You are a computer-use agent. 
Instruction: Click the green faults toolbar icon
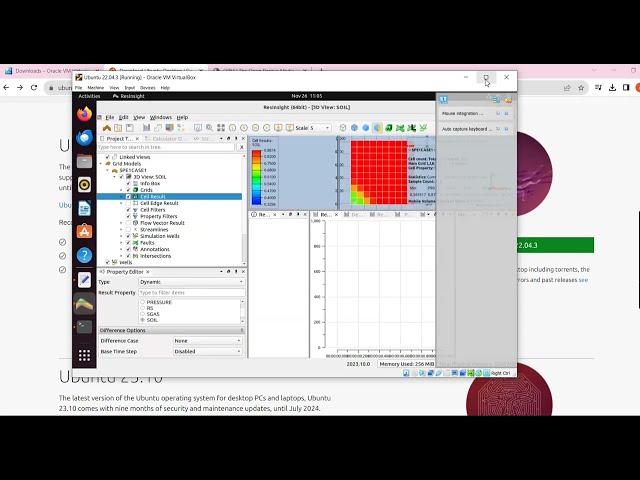tap(400, 128)
